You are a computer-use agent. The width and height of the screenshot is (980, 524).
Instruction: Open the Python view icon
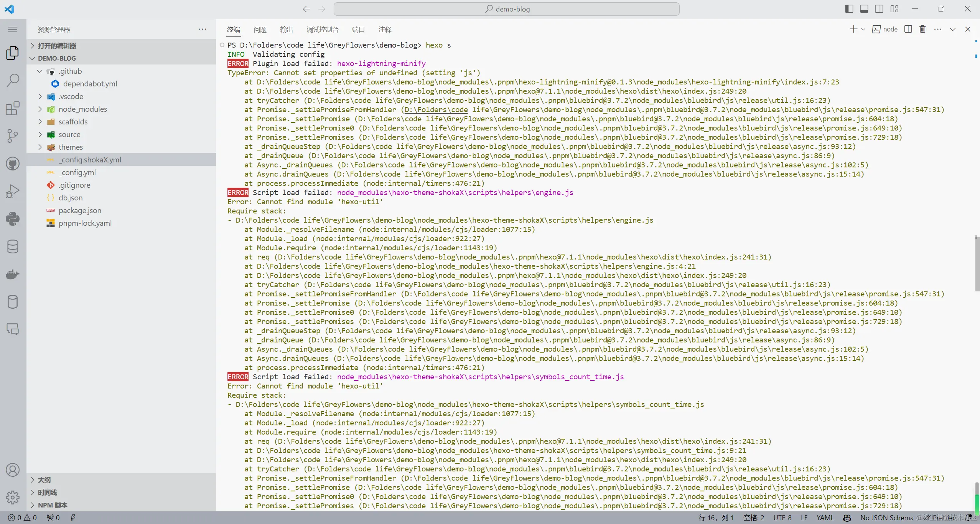point(13,219)
